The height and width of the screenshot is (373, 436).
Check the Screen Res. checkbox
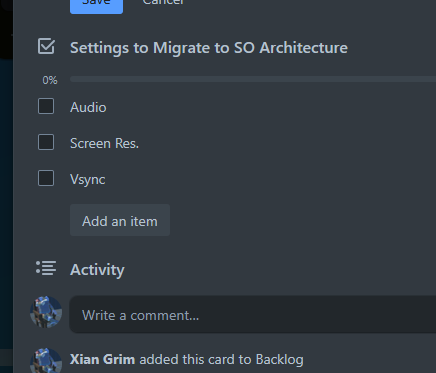pos(46,142)
